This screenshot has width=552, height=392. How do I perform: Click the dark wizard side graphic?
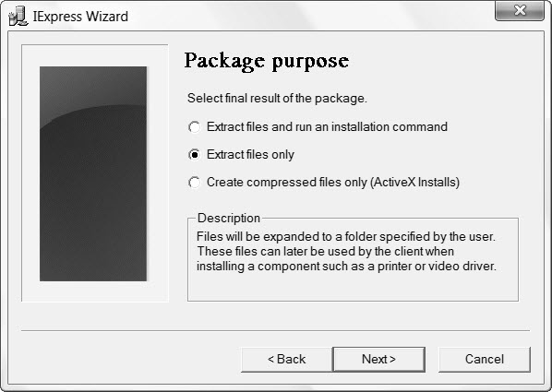coord(93,173)
